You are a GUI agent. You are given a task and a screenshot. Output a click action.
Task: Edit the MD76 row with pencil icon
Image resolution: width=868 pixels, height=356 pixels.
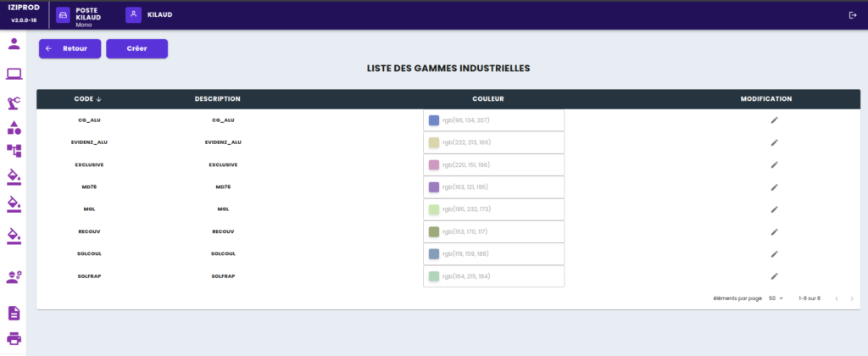775,187
